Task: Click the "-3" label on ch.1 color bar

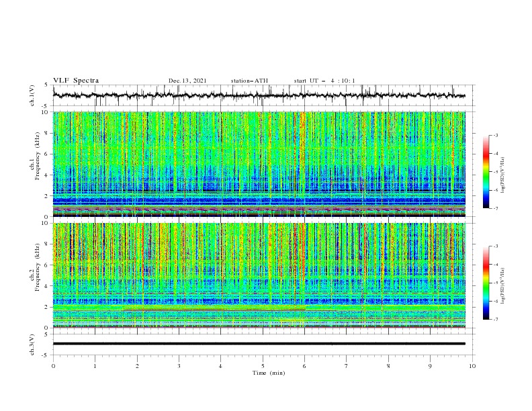Action: [x=496, y=135]
